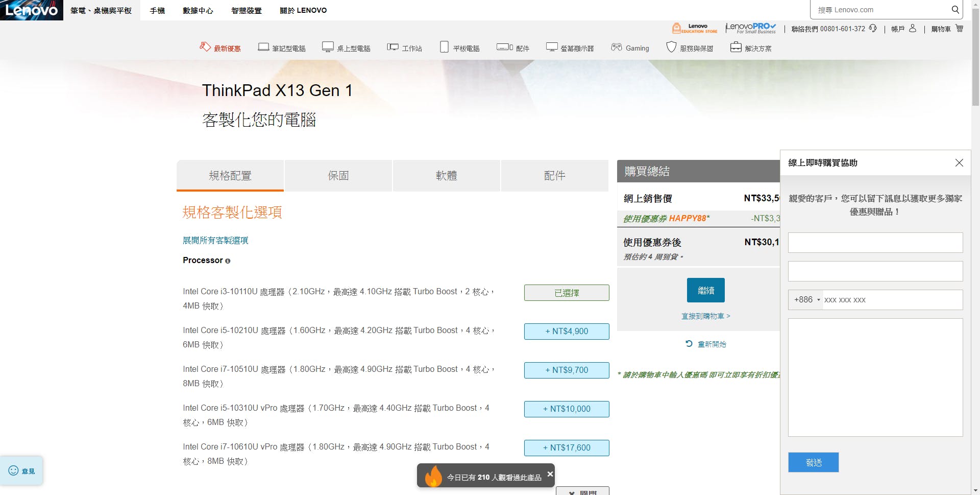This screenshot has height=495, width=980.
Task: Click the latest deals tag icon
Action: (205, 47)
